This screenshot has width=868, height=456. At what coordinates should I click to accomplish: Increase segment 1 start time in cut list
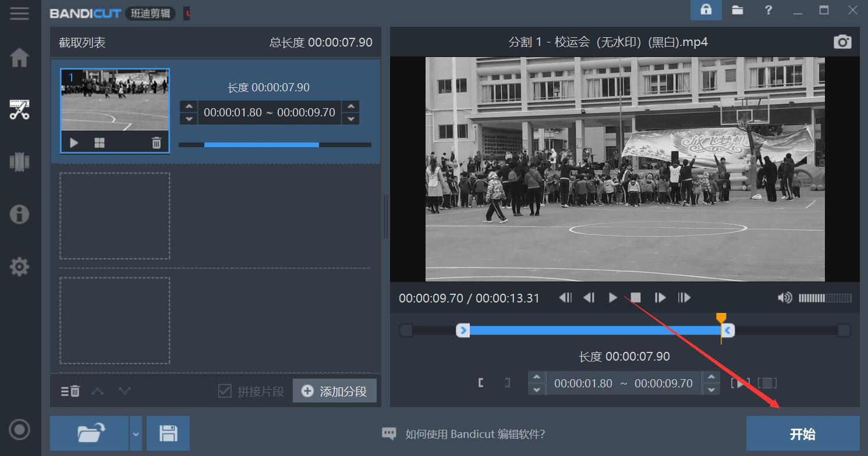pos(189,106)
